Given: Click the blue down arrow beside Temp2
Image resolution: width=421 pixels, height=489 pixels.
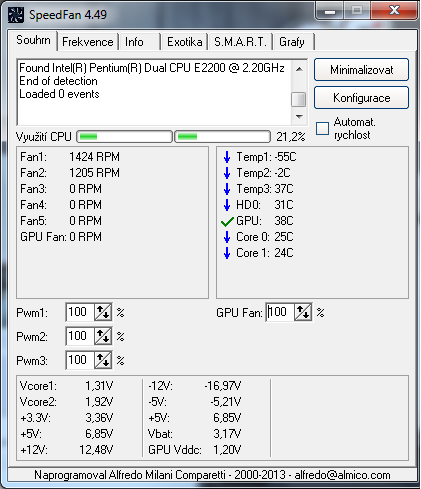Looking at the screenshot, I should [227, 173].
